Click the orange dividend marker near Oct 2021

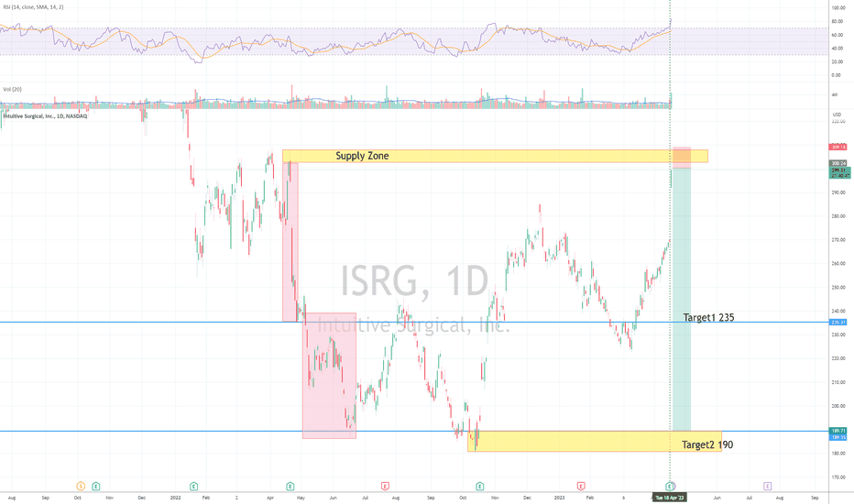(x=81, y=486)
